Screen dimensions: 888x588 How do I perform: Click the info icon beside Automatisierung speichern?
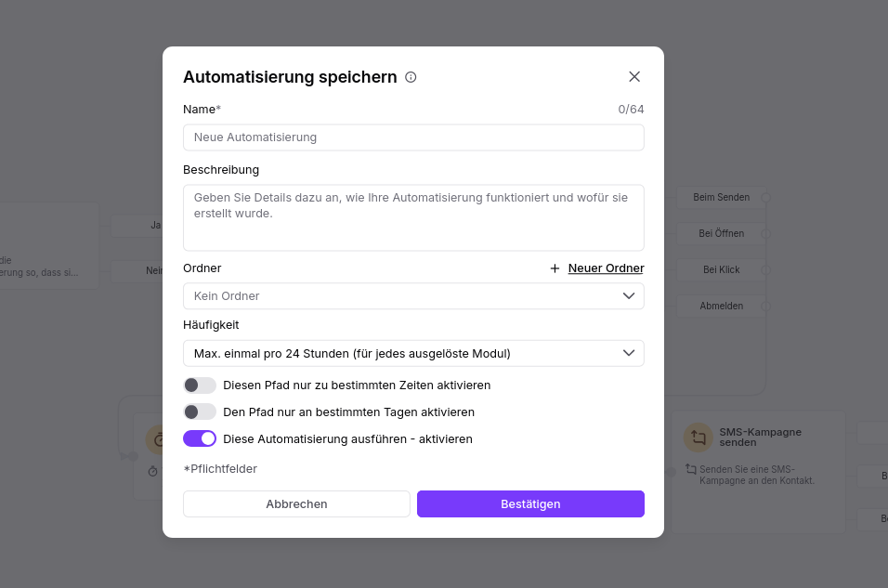point(411,77)
